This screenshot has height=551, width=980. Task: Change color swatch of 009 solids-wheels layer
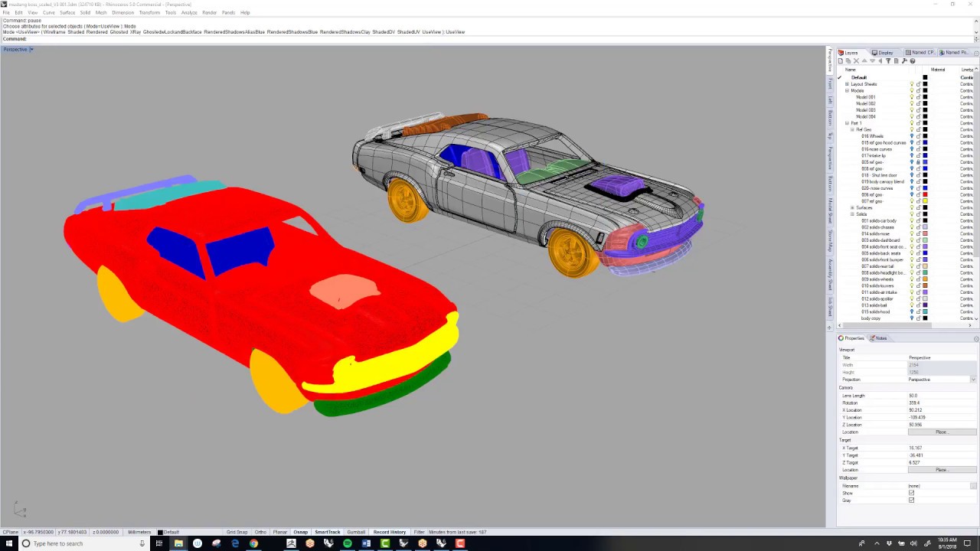tap(925, 279)
